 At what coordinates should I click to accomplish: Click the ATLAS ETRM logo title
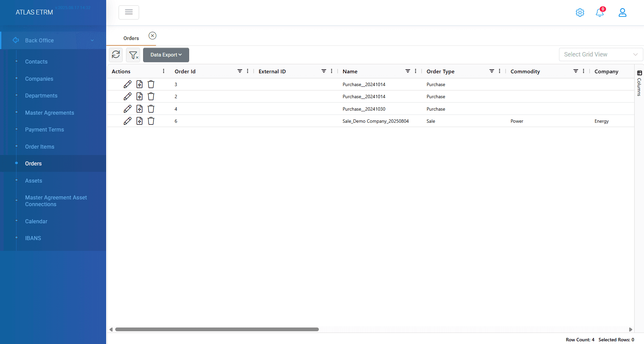click(x=34, y=12)
